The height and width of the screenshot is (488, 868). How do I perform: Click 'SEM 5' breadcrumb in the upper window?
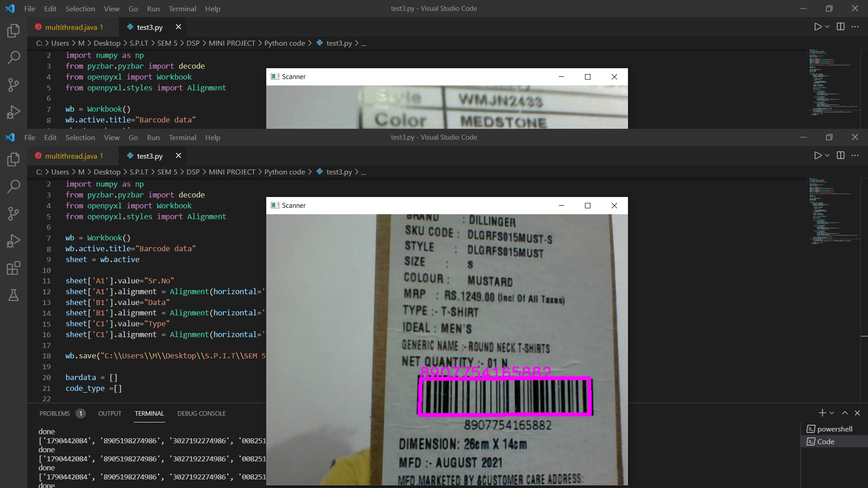click(167, 43)
